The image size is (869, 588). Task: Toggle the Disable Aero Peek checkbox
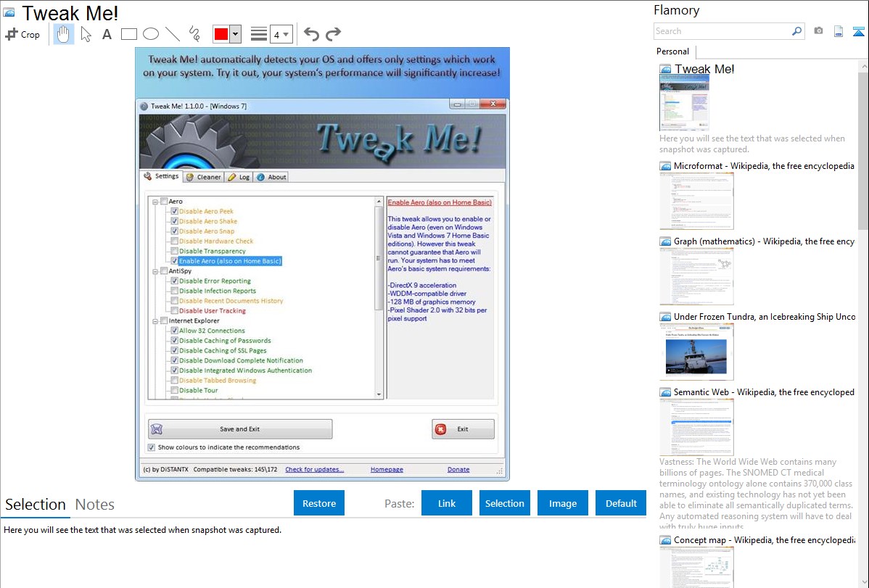[175, 211]
